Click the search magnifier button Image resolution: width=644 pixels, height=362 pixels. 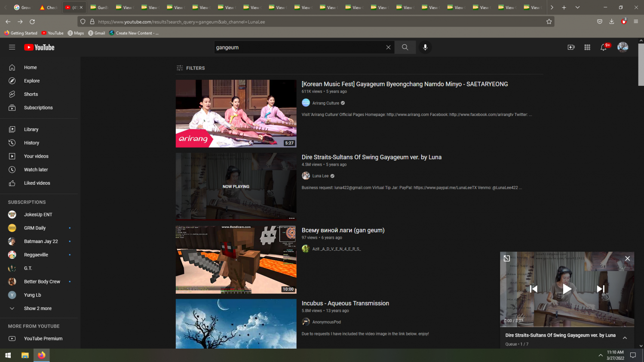click(x=405, y=47)
